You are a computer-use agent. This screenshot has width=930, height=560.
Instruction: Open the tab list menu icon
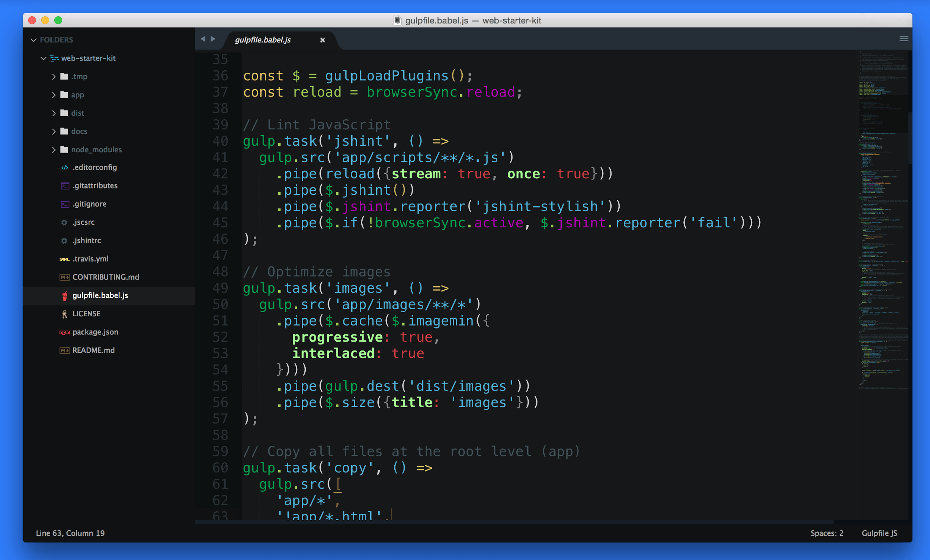click(x=904, y=39)
